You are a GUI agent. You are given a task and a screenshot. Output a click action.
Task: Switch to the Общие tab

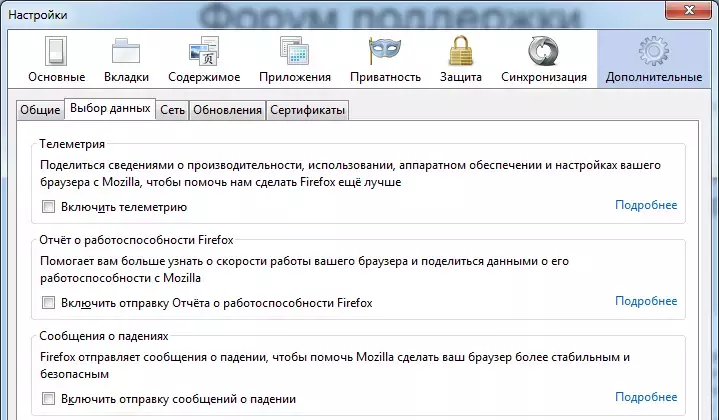click(x=40, y=110)
